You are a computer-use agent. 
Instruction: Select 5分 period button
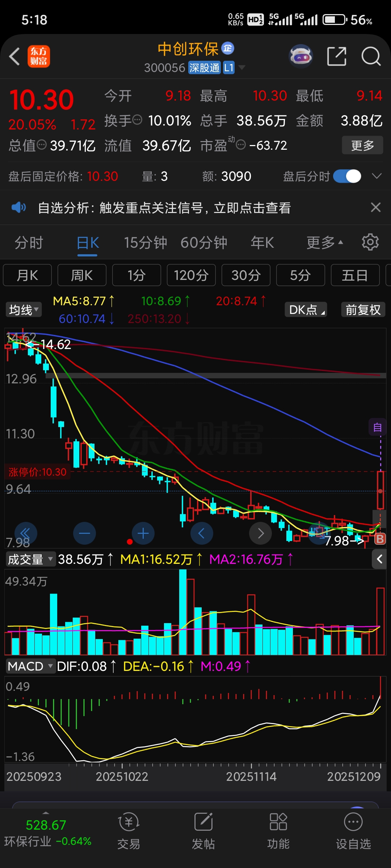[300, 275]
